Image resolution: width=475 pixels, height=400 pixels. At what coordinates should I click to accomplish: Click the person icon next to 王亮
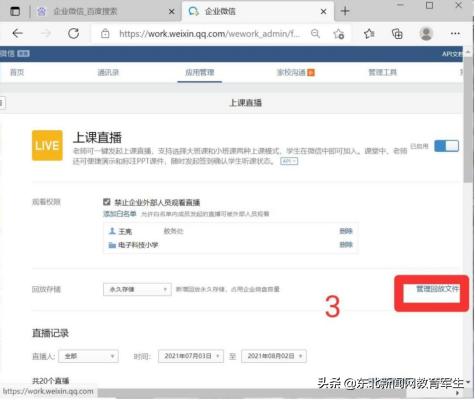tap(112, 231)
